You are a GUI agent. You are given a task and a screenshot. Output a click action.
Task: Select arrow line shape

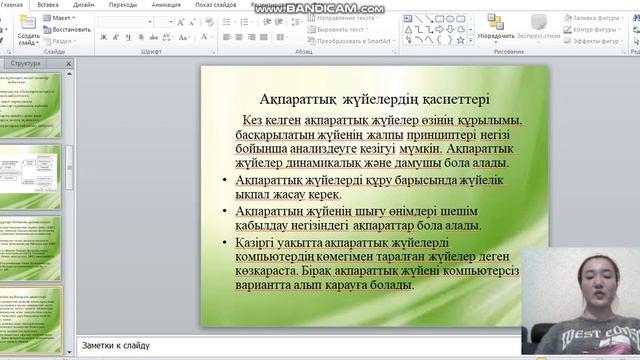click(x=429, y=19)
